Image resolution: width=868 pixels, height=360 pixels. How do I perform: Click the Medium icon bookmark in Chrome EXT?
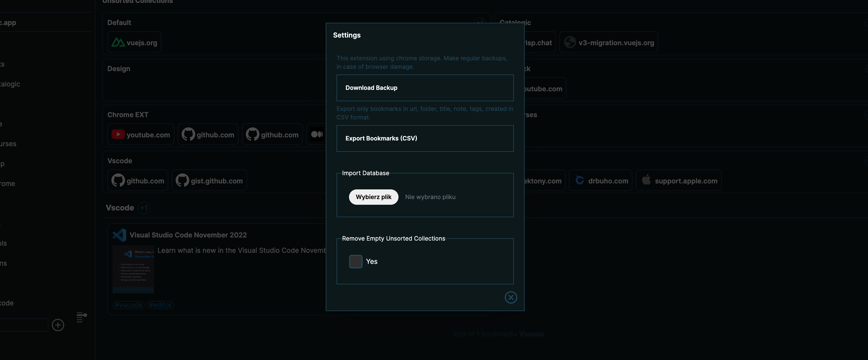tap(316, 135)
